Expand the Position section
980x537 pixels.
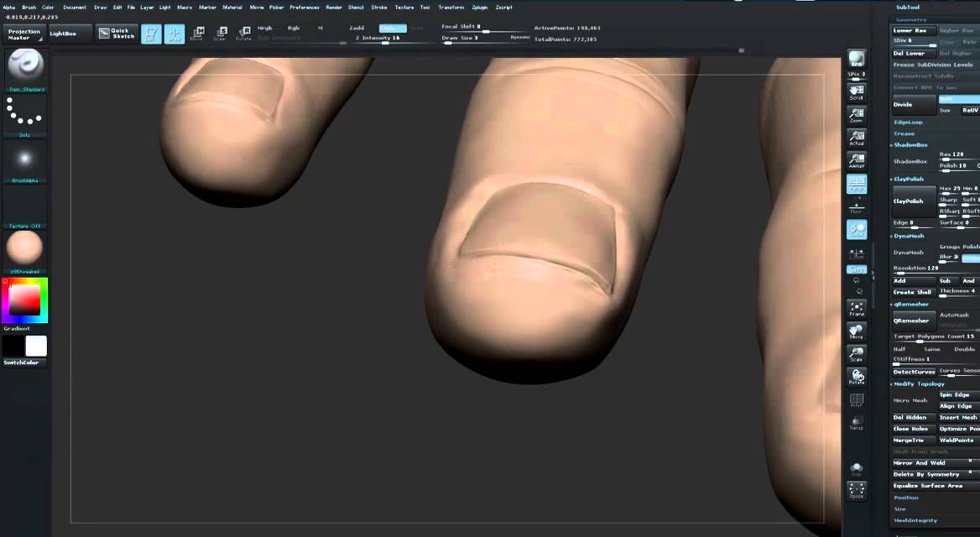(x=905, y=498)
